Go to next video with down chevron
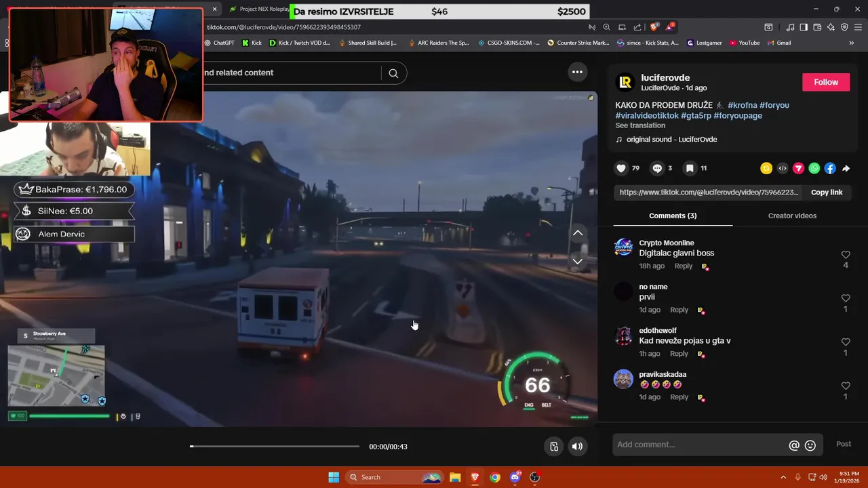The height and width of the screenshot is (488, 868). pyautogui.click(x=578, y=261)
